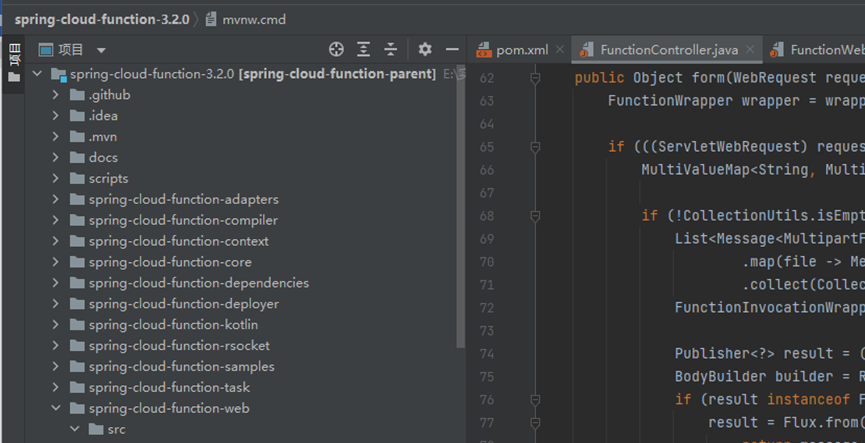Select the spring-cloud-function-kotlin folder

click(x=173, y=324)
